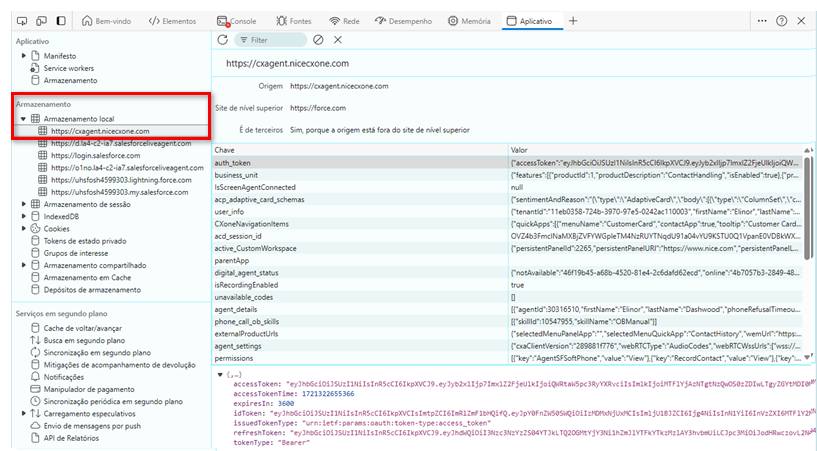Select https://o1no.la4-c2-ia7.salesforceliveagent.com origin

point(127,168)
